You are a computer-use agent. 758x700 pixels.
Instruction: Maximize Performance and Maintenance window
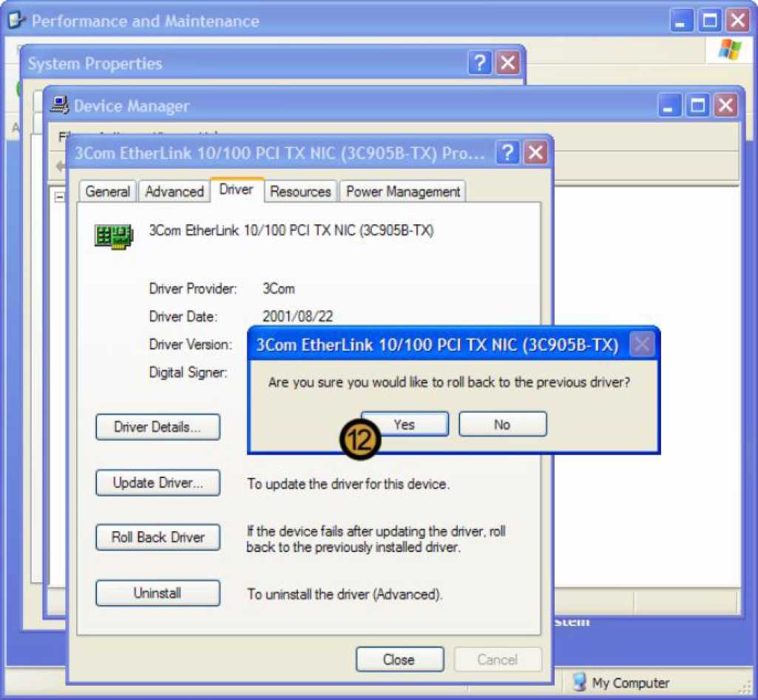709,21
